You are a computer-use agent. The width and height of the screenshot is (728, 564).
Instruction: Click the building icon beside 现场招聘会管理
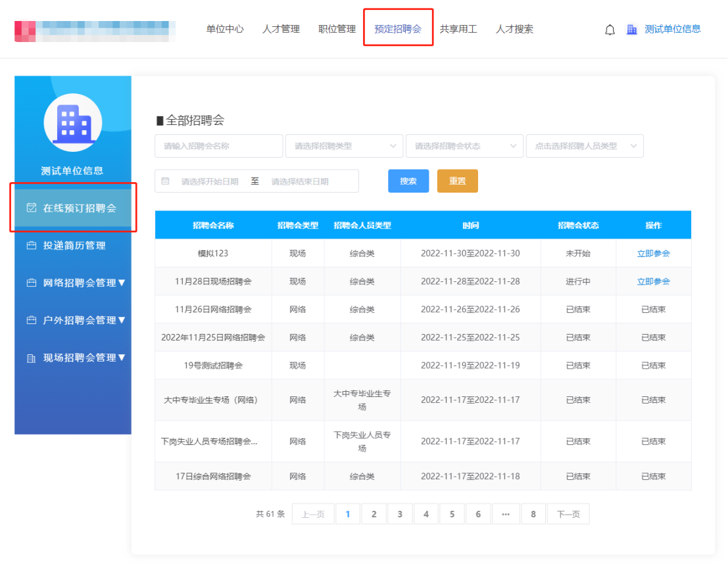click(x=31, y=358)
